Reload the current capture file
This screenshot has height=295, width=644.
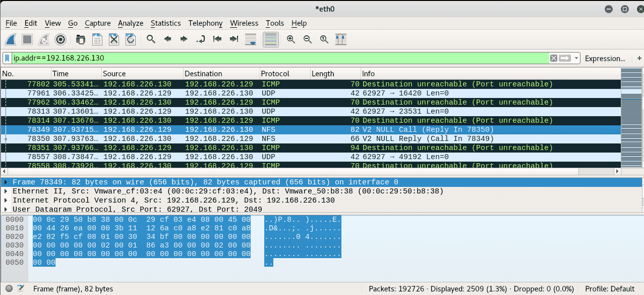130,39
